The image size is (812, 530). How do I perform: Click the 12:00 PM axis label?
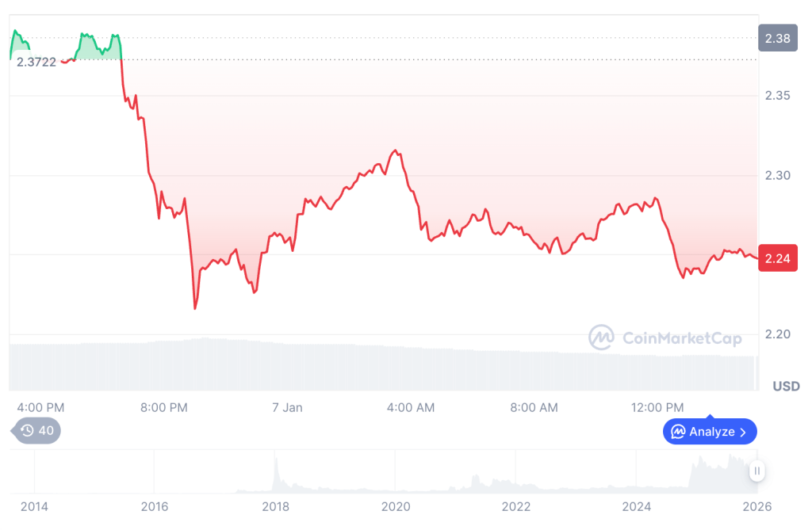pos(657,407)
